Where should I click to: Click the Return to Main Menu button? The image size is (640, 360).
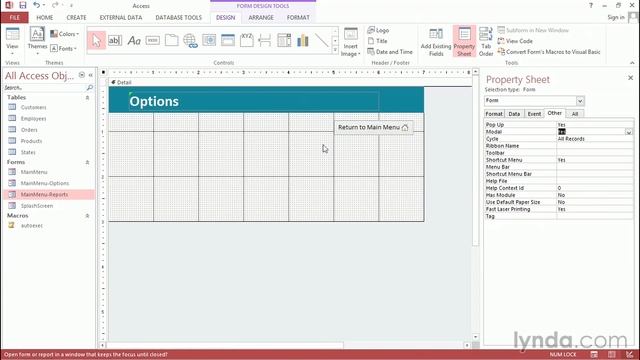click(373, 127)
